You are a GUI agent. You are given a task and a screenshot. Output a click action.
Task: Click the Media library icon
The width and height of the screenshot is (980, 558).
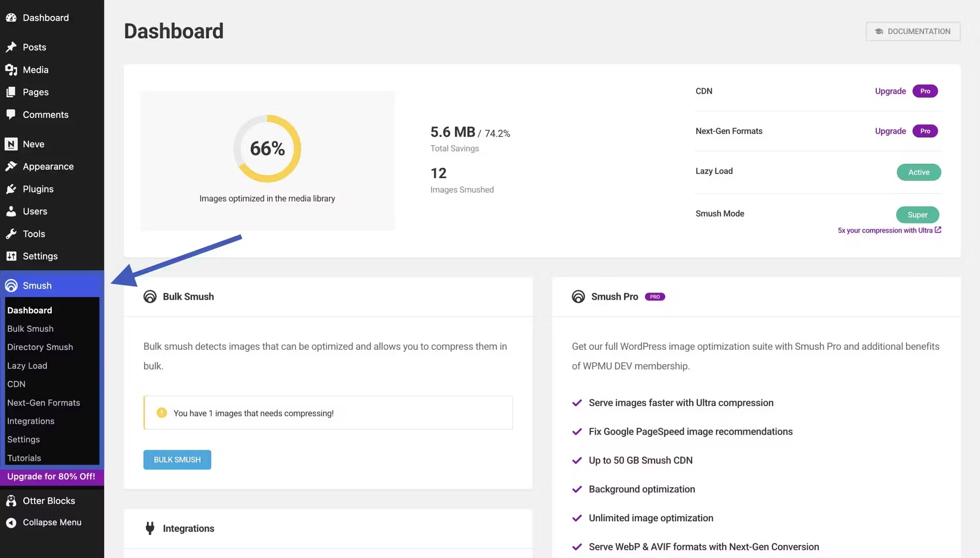11,70
